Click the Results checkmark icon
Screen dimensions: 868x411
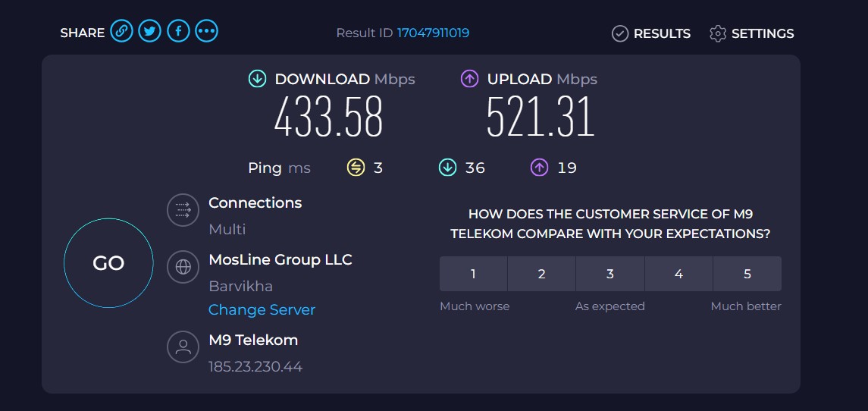pos(620,34)
